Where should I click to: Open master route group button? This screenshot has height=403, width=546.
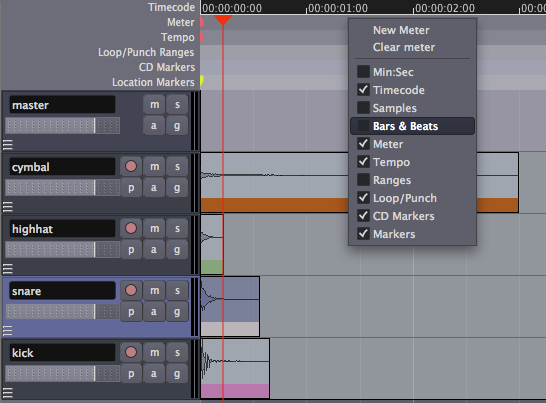tap(177, 125)
